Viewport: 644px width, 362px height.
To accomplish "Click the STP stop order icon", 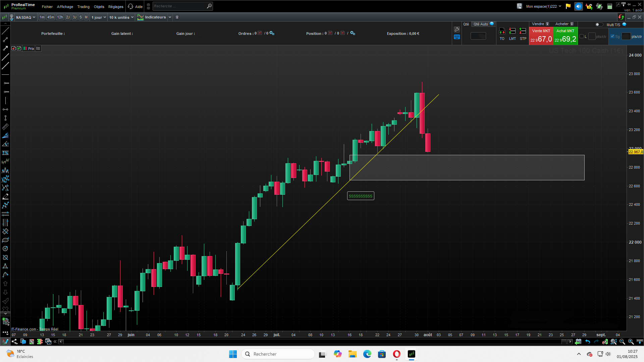I will pos(523,32).
